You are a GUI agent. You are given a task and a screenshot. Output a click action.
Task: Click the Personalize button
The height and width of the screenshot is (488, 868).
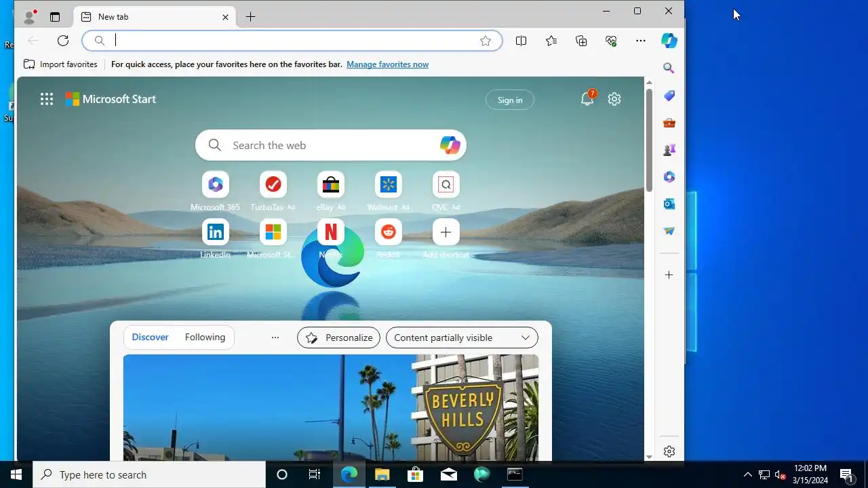point(338,338)
